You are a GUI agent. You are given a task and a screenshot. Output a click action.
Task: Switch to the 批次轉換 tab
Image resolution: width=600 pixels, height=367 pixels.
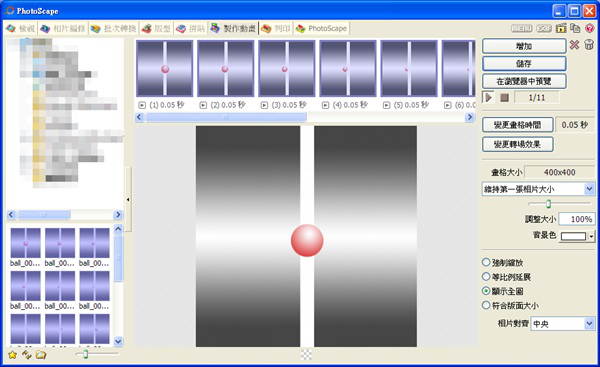114,28
